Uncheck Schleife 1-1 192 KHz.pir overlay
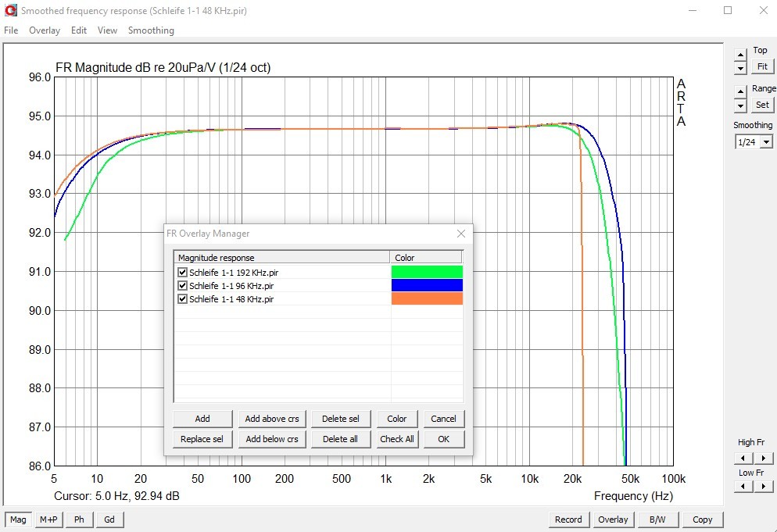 182,273
